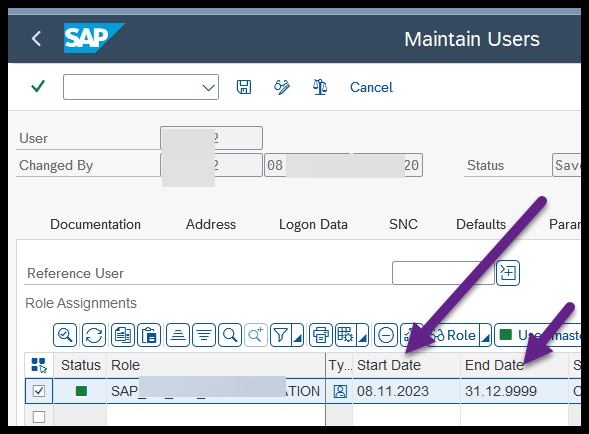Click the Paste clipboard icon

(149, 335)
